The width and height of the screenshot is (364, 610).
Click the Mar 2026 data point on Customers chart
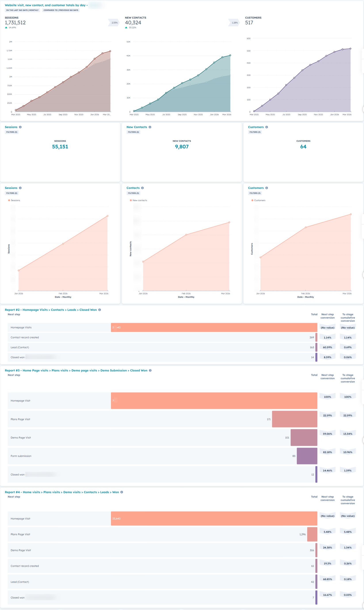point(350,49)
